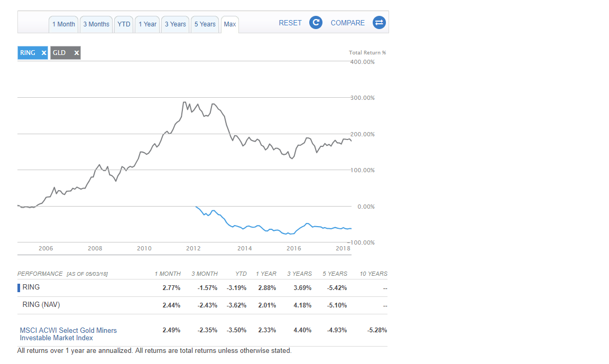Open MSCI ACWI Select Gold Miners link

[x=68, y=334]
